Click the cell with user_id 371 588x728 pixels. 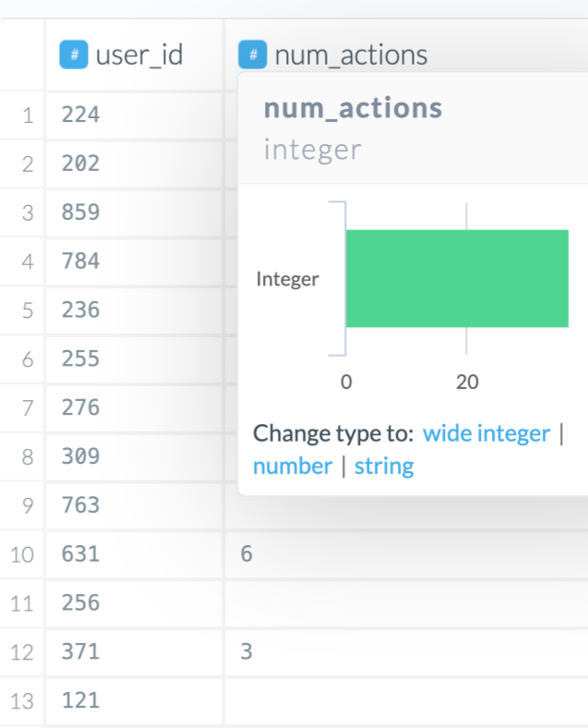click(134, 652)
